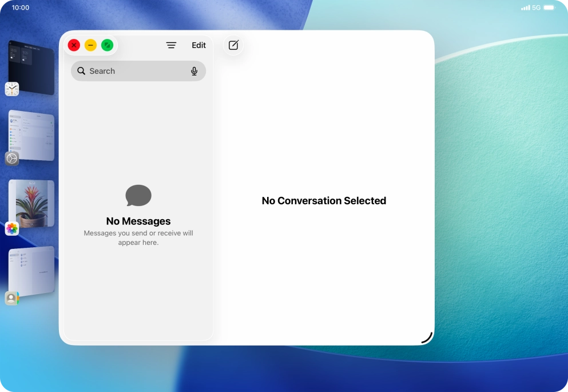Open the Settings app from the sidebar
The height and width of the screenshot is (392, 568).
pyautogui.click(x=11, y=159)
